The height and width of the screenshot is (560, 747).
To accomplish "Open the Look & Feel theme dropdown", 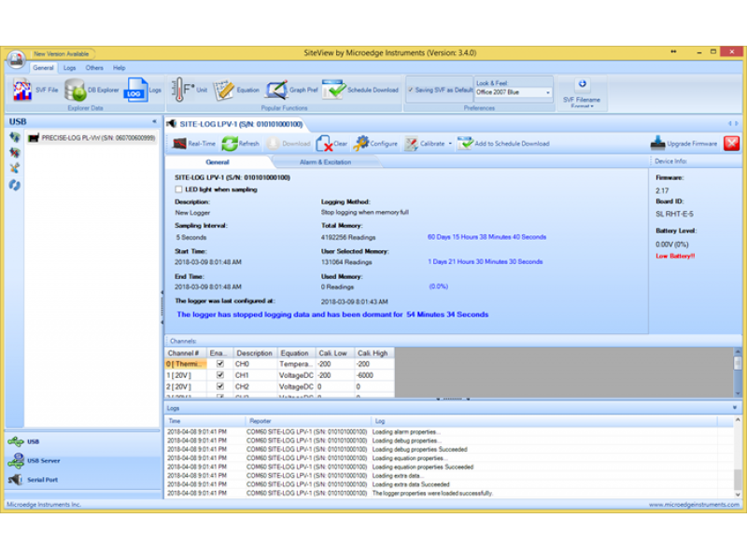I will [548, 92].
